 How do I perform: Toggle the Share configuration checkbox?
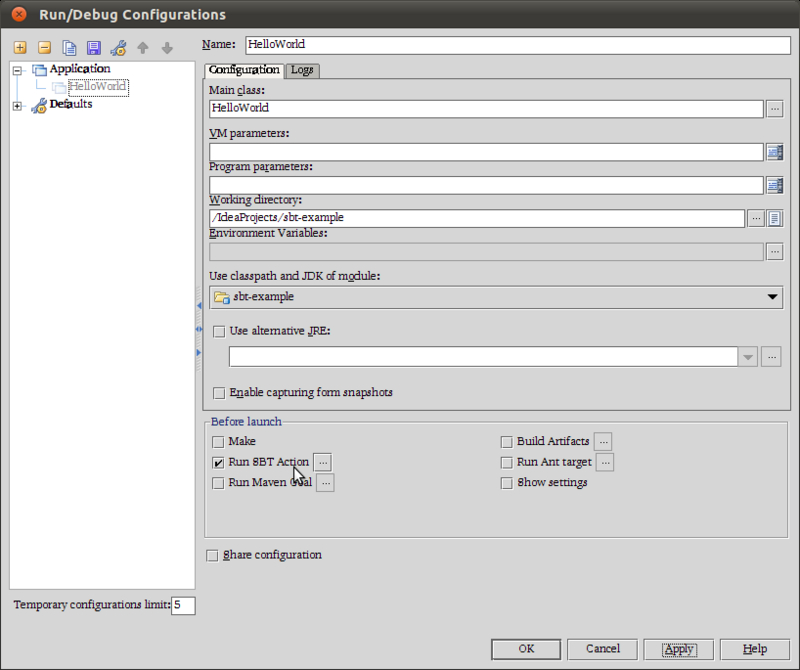[212, 555]
